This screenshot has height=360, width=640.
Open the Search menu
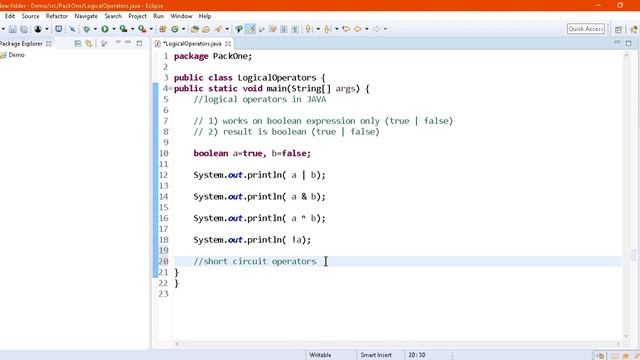click(113, 16)
